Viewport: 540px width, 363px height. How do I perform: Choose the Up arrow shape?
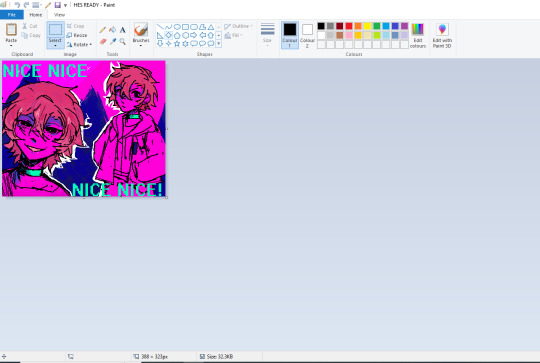(x=211, y=35)
